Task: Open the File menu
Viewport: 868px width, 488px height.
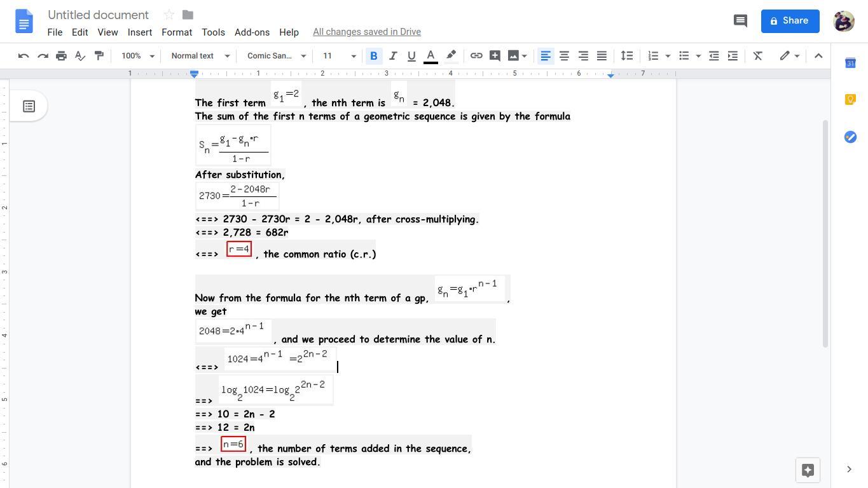Action: click(55, 32)
